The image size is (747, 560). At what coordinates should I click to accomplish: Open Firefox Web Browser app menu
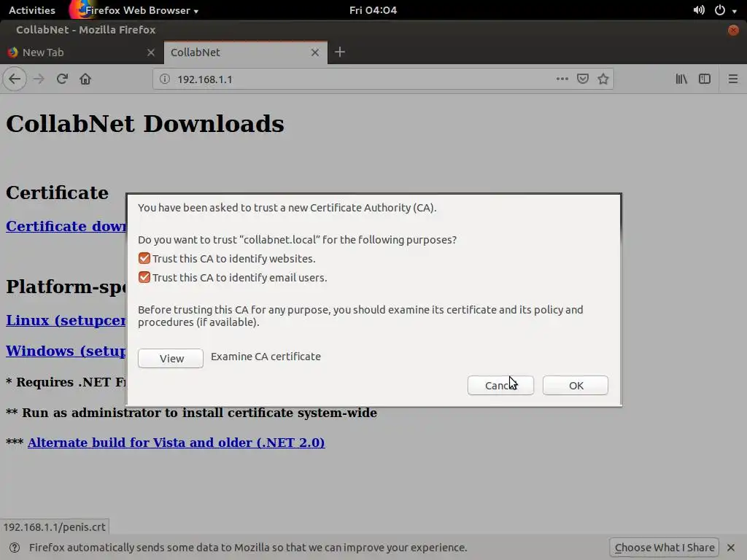click(134, 10)
